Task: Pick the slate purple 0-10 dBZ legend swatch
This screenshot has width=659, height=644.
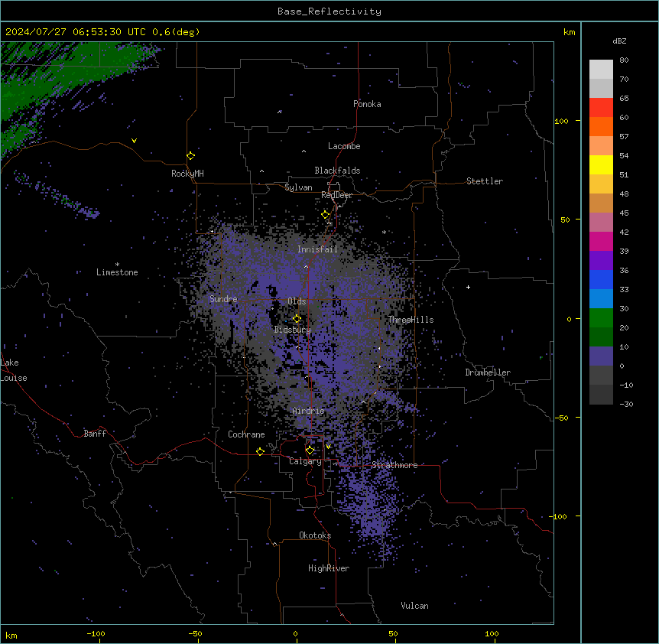Action: tap(601, 356)
